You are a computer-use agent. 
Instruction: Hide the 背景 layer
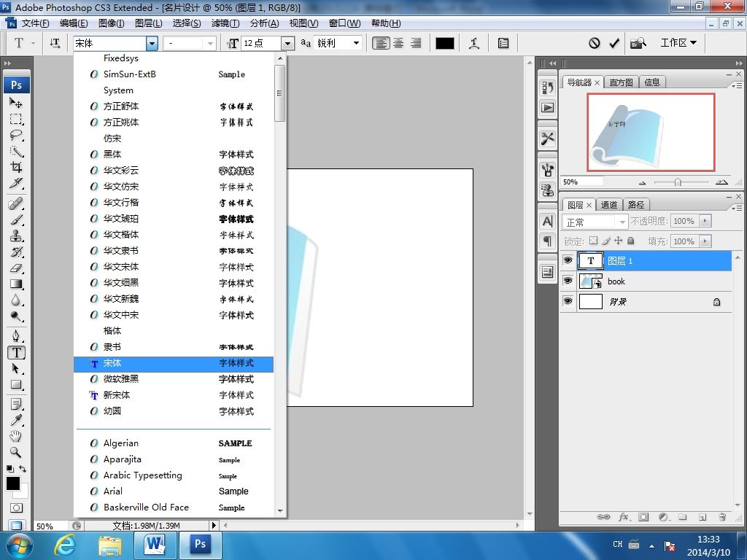568,301
